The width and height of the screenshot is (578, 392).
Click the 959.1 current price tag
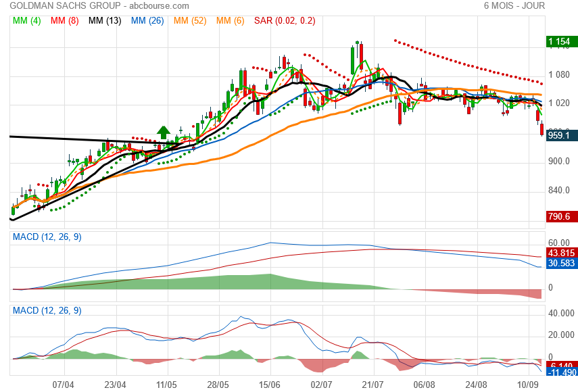[561, 135]
